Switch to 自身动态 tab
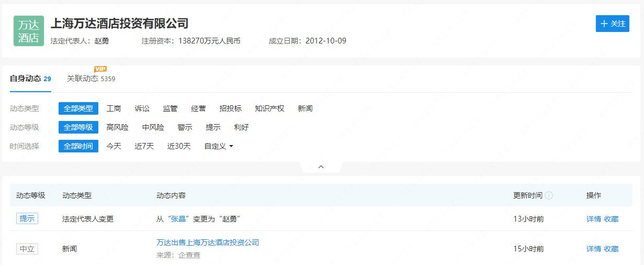 click(30, 79)
